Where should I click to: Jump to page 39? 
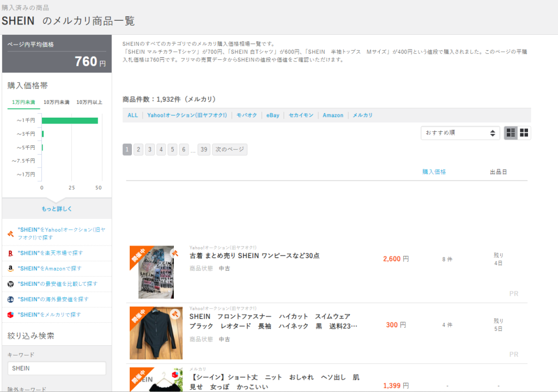pyautogui.click(x=204, y=150)
